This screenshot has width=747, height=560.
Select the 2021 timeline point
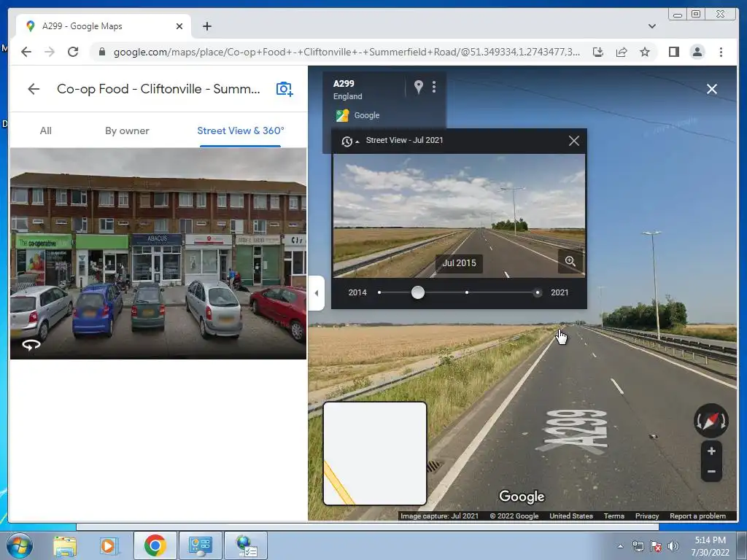tap(538, 292)
